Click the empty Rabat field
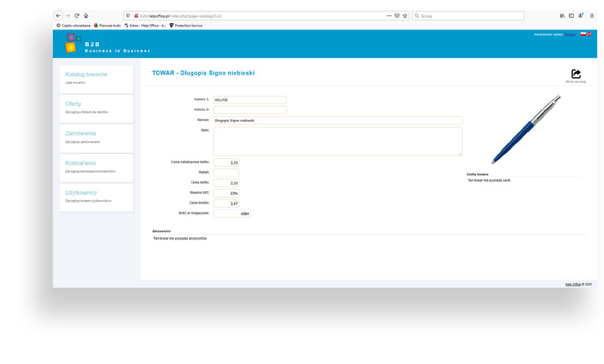The image size is (604, 364). click(x=226, y=173)
